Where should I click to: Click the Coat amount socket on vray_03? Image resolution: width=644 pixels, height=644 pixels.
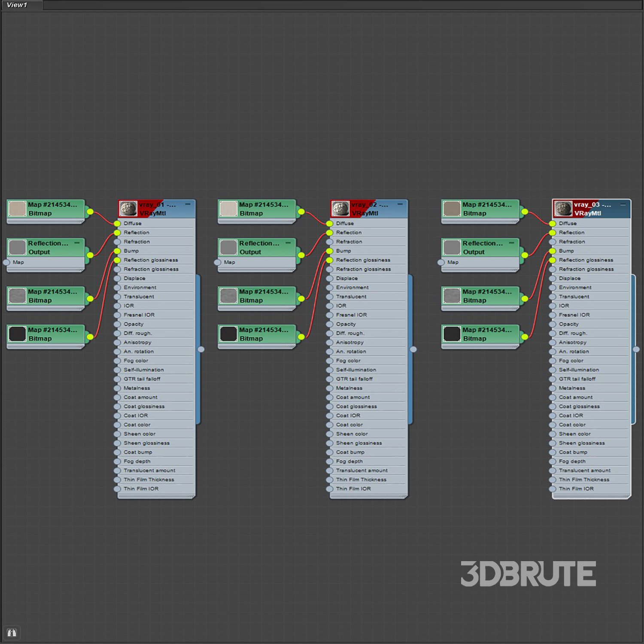553,398
